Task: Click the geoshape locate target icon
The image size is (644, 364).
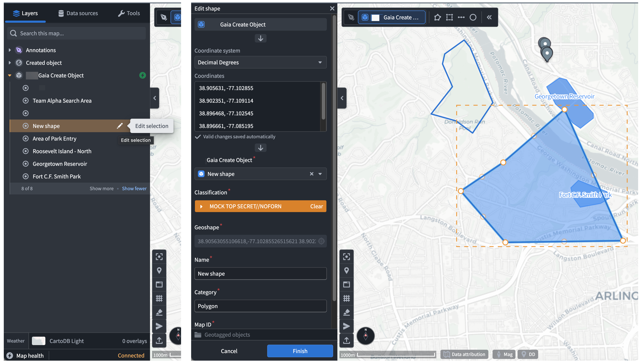Action: [x=321, y=241]
